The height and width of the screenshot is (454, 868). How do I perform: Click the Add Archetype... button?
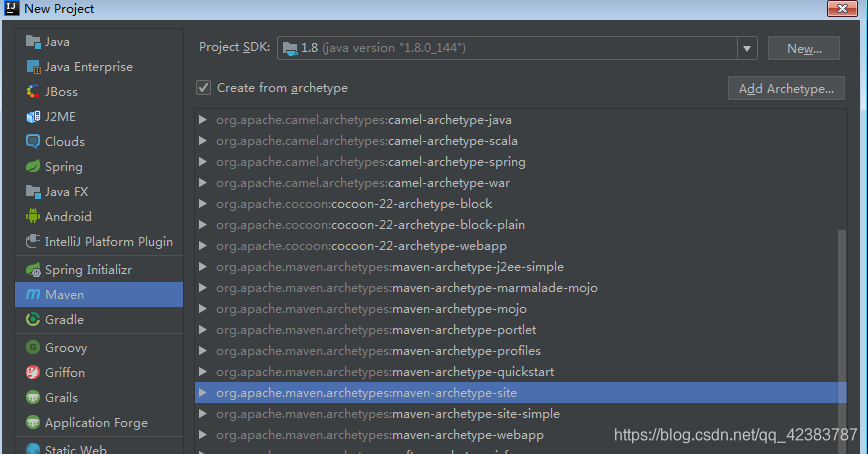[786, 89]
